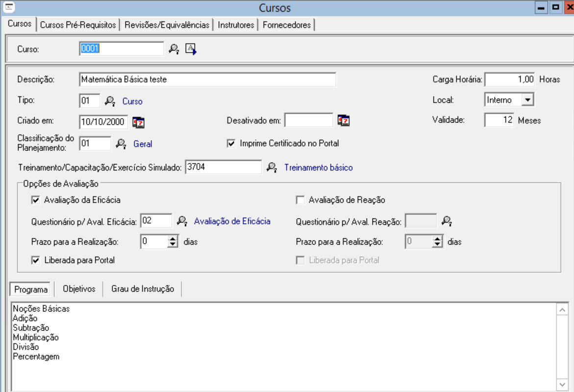
Task: Click lookup icon beside Treinamento code 3704
Action: pyautogui.click(x=272, y=168)
